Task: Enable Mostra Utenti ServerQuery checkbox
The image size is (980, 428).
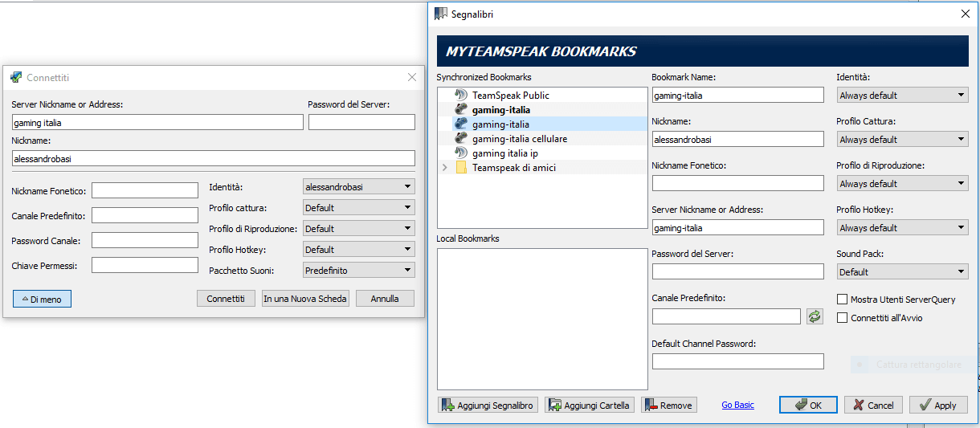Action: [843, 300]
